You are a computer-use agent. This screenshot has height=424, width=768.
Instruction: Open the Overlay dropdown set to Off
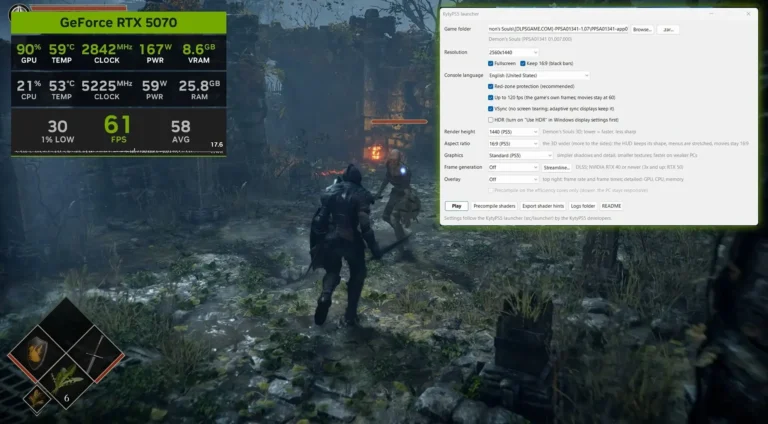(513, 179)
